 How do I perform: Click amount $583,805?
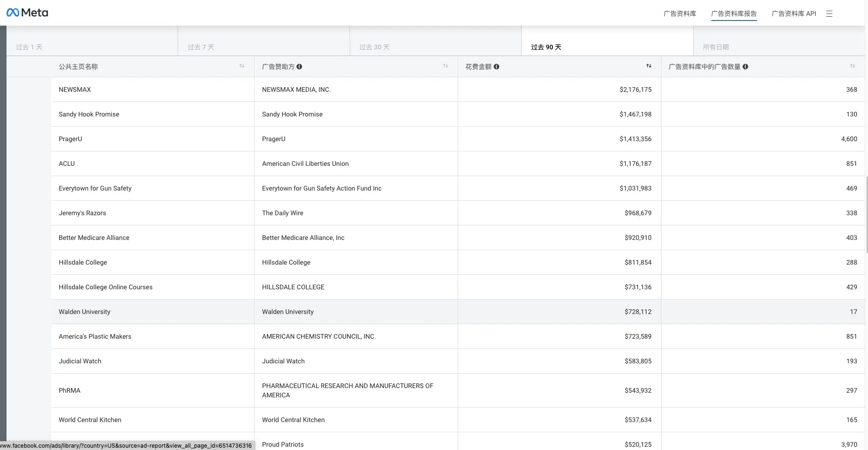[638, 361]
